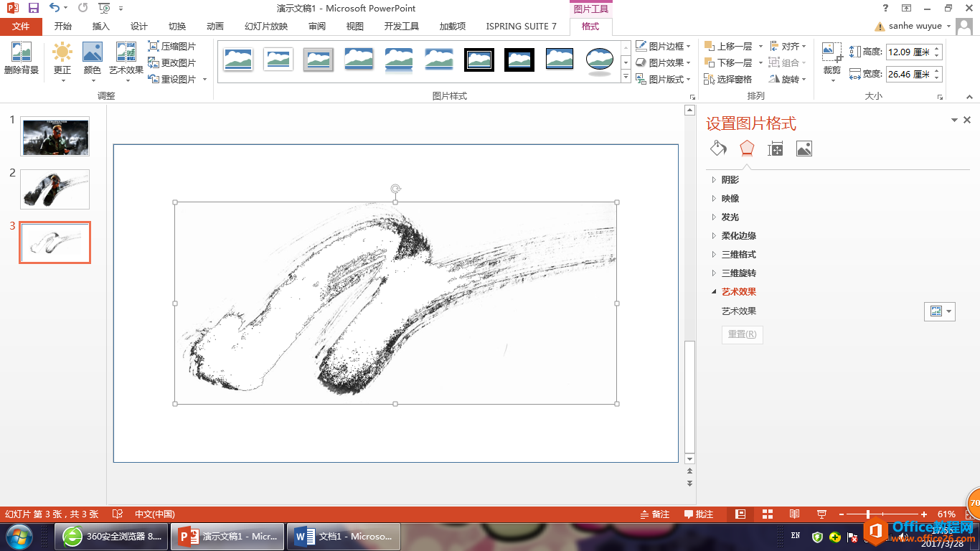Open the 文件 file menu
This screenshot has width=980, height=551.
coord(22,27)
